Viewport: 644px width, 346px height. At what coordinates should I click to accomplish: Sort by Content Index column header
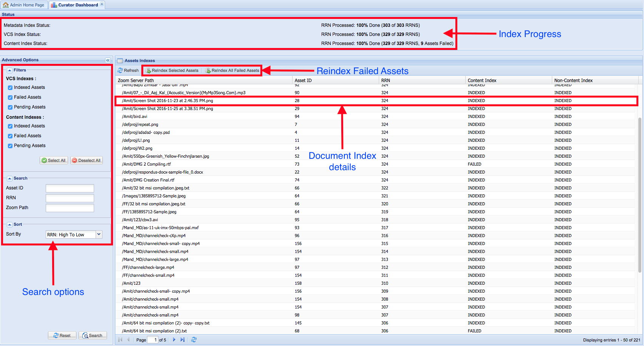[509, 80]
